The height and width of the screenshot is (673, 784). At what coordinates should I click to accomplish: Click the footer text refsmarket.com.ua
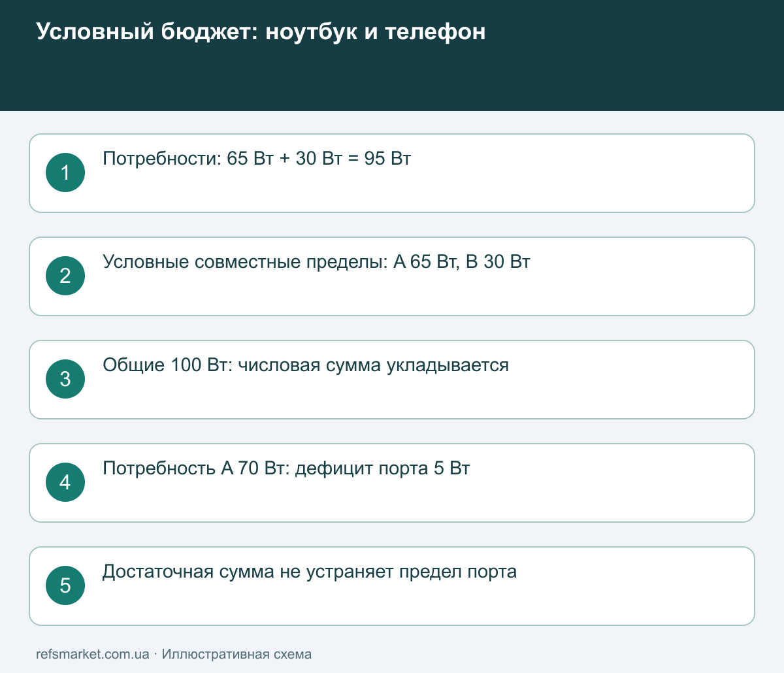point(93,654)
